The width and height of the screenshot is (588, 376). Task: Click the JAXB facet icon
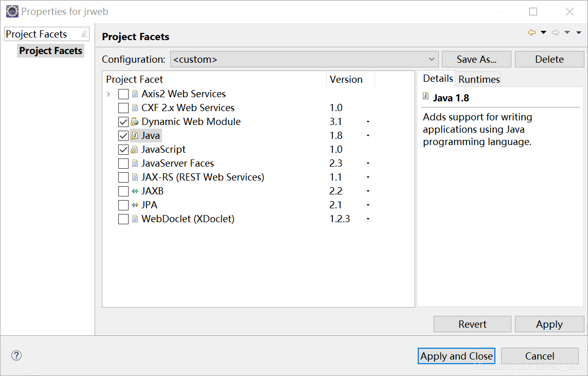[x=135, y=191]
